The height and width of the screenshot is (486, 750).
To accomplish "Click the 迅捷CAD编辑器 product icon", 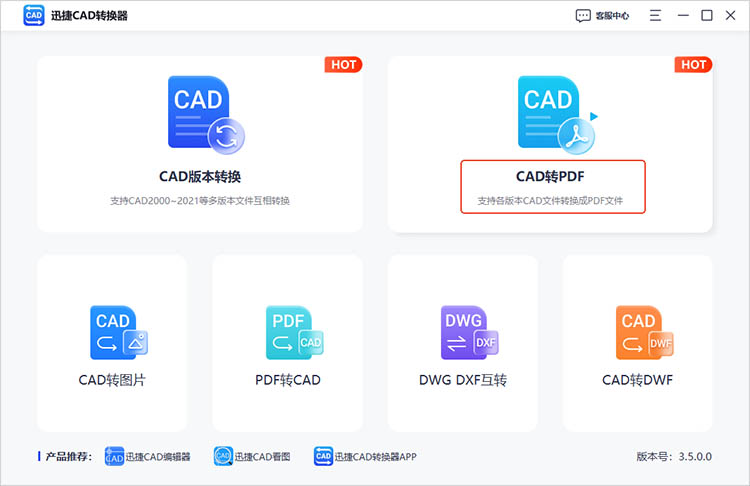I will [114, 456].
